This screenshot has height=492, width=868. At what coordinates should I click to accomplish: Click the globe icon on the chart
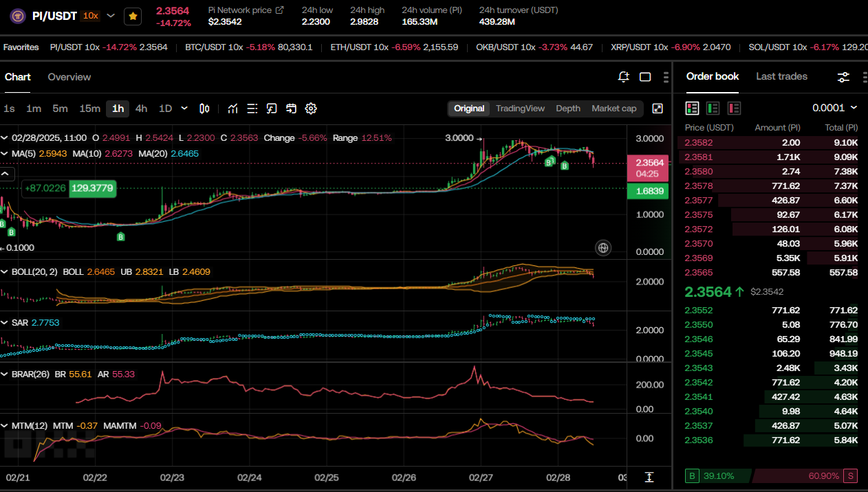tap(603, 248)
